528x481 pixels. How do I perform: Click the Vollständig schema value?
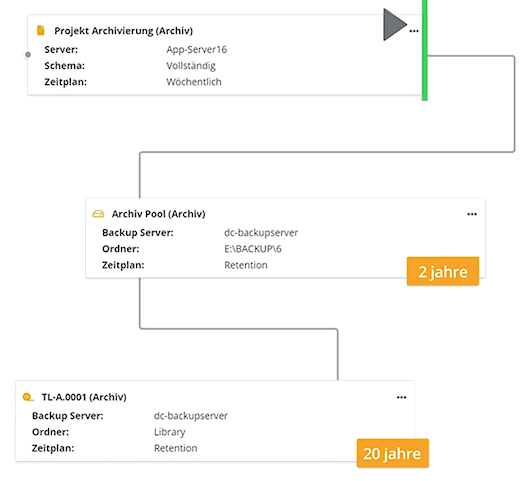coord(191,66)
